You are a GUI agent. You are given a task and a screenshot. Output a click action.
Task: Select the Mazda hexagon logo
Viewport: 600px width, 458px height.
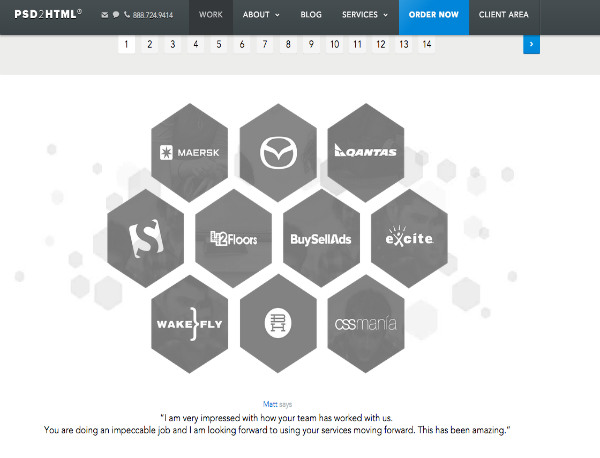click(278, 152)
